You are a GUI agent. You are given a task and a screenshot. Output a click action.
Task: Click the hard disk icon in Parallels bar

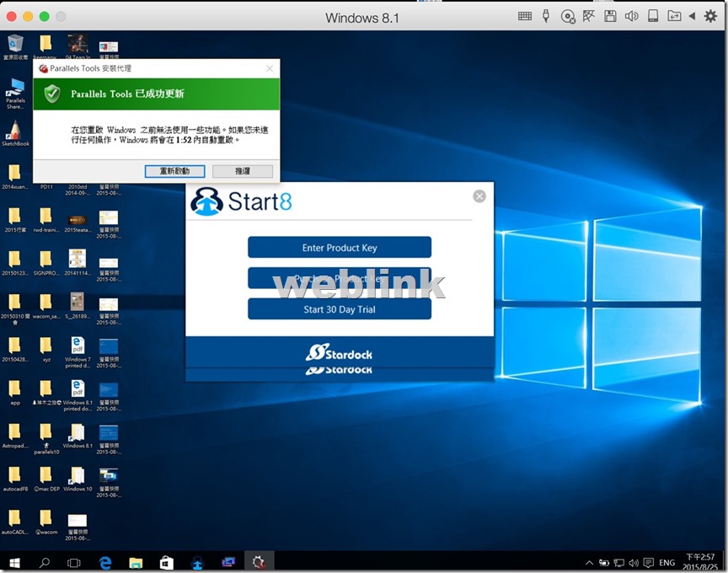pyautogui.click(x=653, y=16)
